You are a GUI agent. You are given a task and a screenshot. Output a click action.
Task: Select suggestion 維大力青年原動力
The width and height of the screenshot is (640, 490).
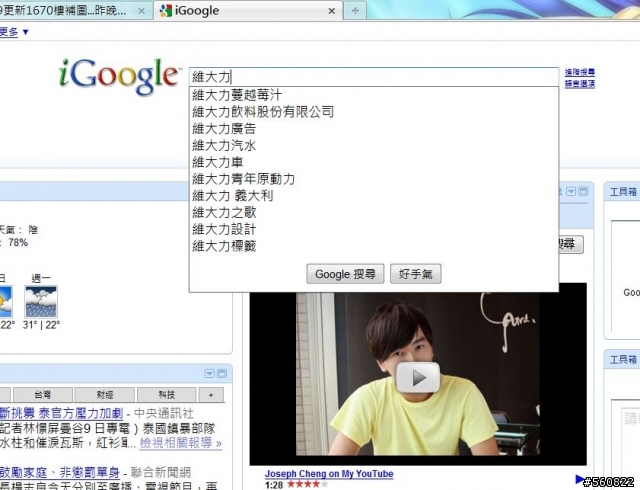[373, 179]
